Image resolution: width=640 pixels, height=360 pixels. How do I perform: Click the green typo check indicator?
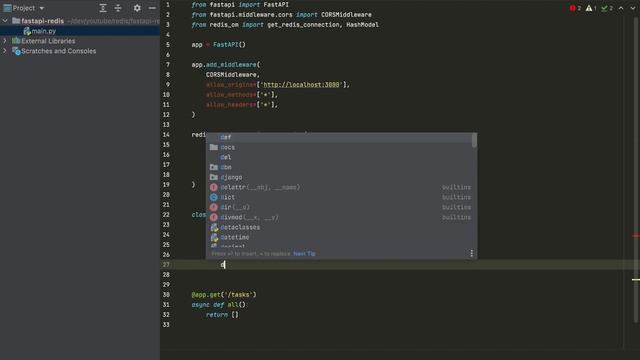604,8
